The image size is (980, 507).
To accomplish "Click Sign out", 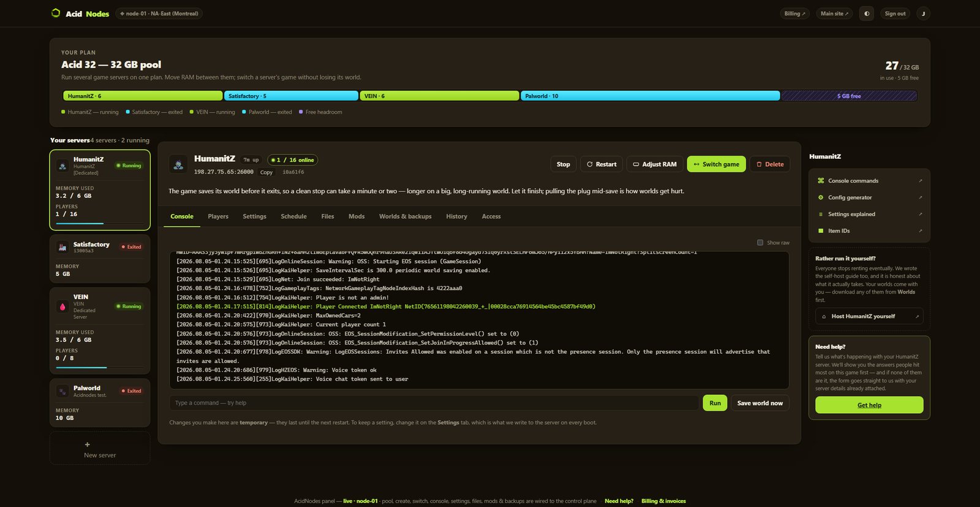I will 895,13.
